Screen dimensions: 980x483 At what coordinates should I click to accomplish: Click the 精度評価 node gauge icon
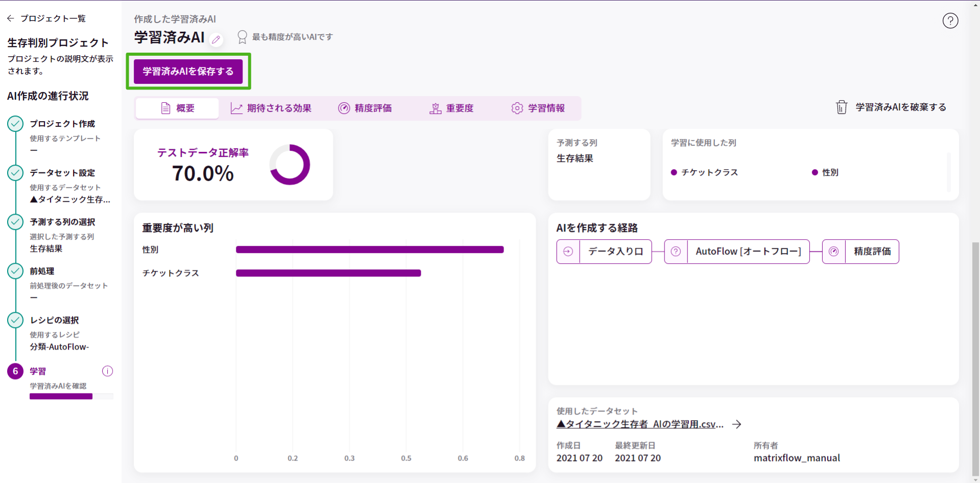click(833, 251)
